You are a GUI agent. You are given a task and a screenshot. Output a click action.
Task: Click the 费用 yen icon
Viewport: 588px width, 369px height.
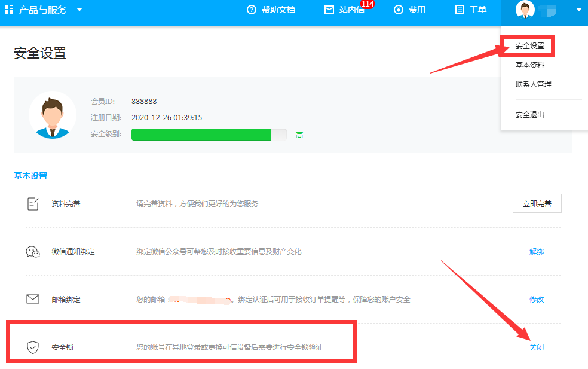pos(399,10)
